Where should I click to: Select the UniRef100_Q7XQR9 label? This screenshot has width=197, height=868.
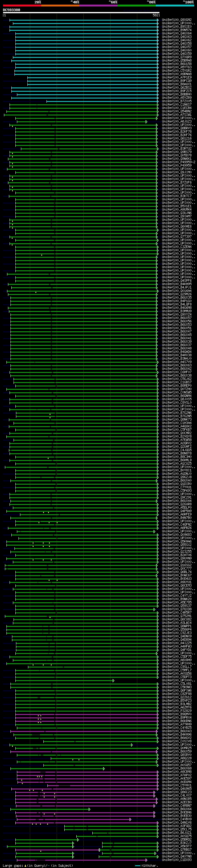(177, 57)
